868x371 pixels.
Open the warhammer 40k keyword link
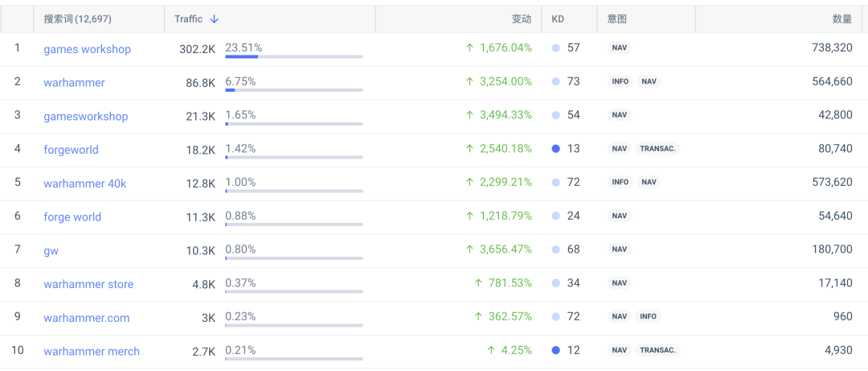click(84, 183)
